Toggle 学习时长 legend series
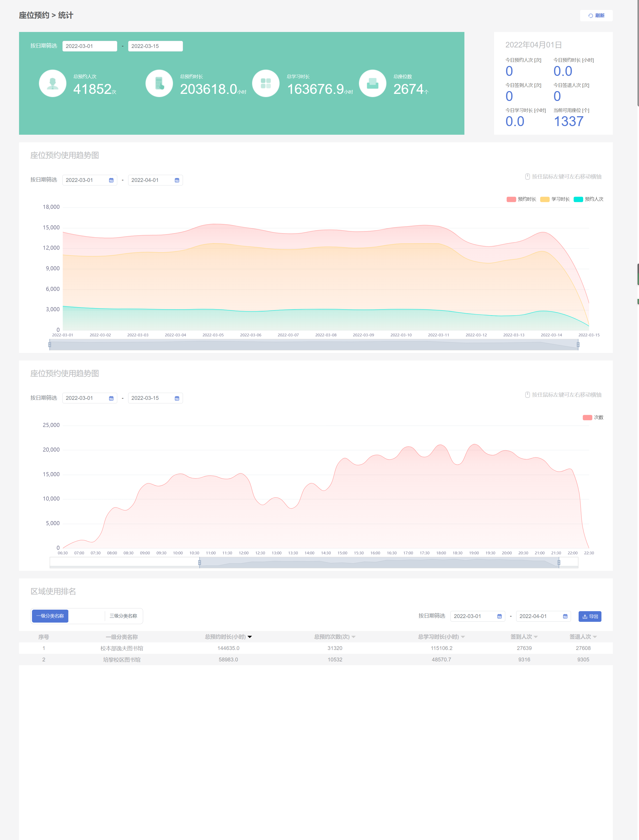 click(555, 199)
